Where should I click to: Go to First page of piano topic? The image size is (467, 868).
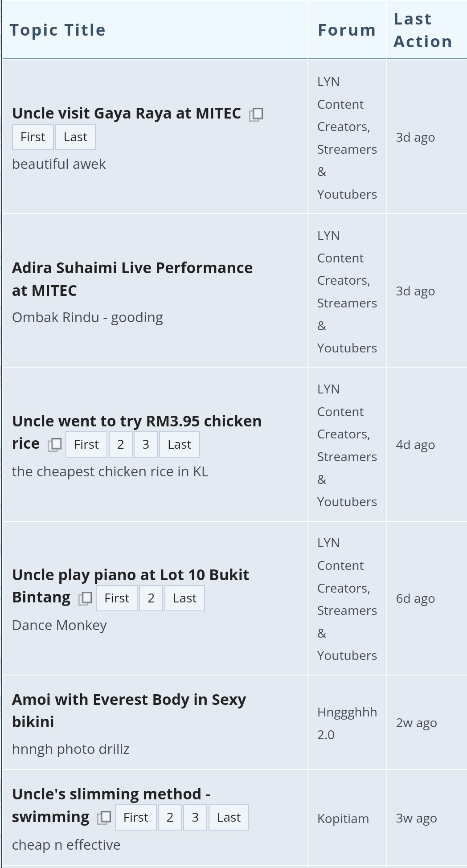click(x=117, y=598)
